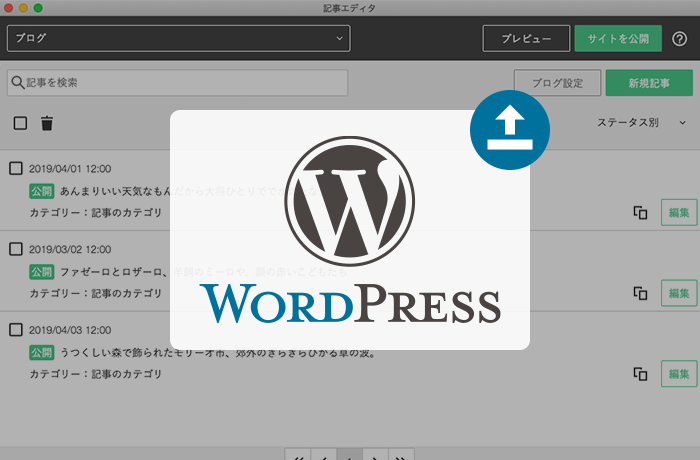The height and width of the screenshot is (460, 700).
Task: Select article title starting ファゼーロとロザーロ
Action: pos(203,272)
